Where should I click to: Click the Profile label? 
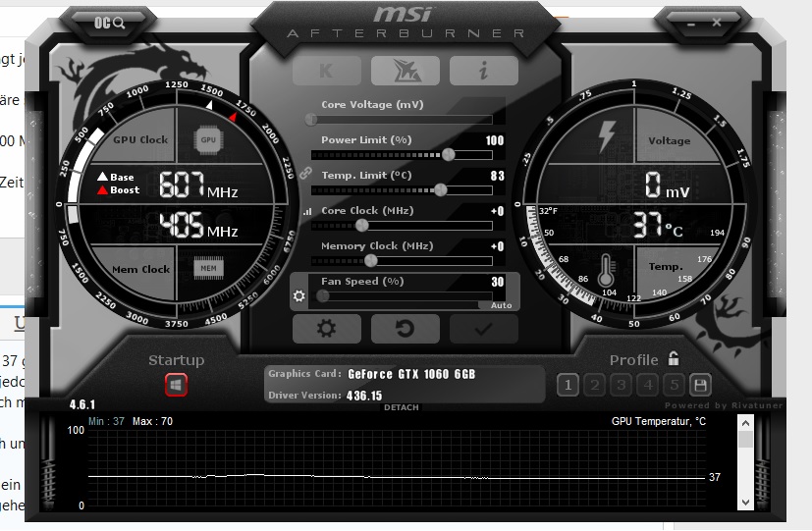point(634,360)
